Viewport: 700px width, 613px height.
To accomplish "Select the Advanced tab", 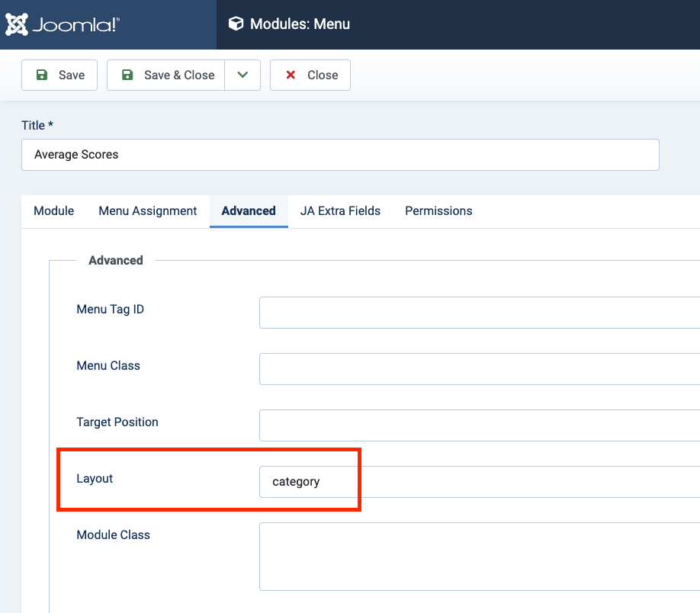I will click(x=249, y=211).
